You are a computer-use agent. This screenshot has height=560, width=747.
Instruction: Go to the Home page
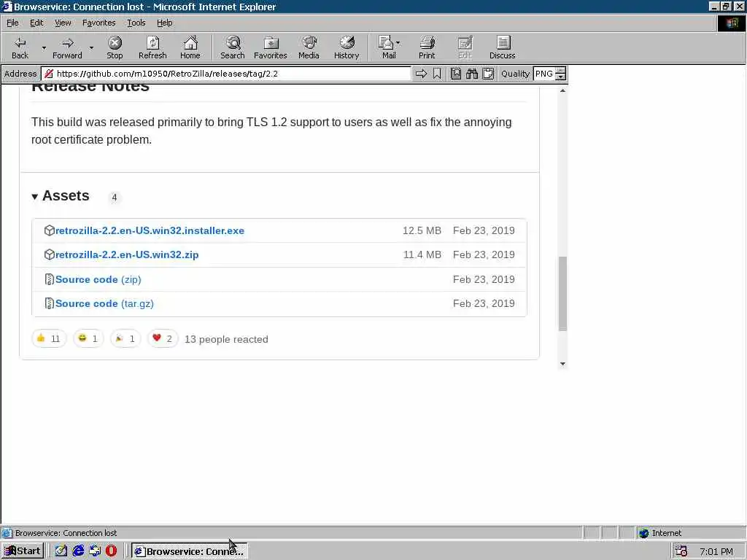pyautogui.click(x=190, y=47)
